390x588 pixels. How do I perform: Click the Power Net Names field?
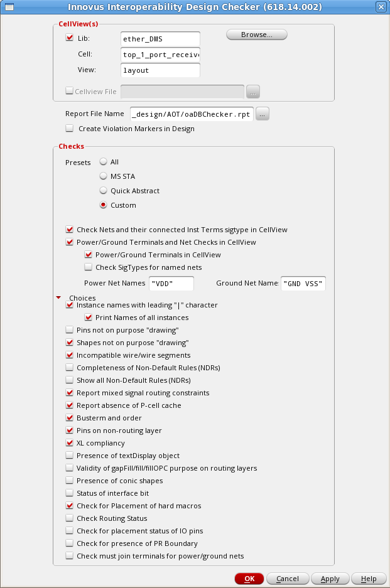pos(171,284)
